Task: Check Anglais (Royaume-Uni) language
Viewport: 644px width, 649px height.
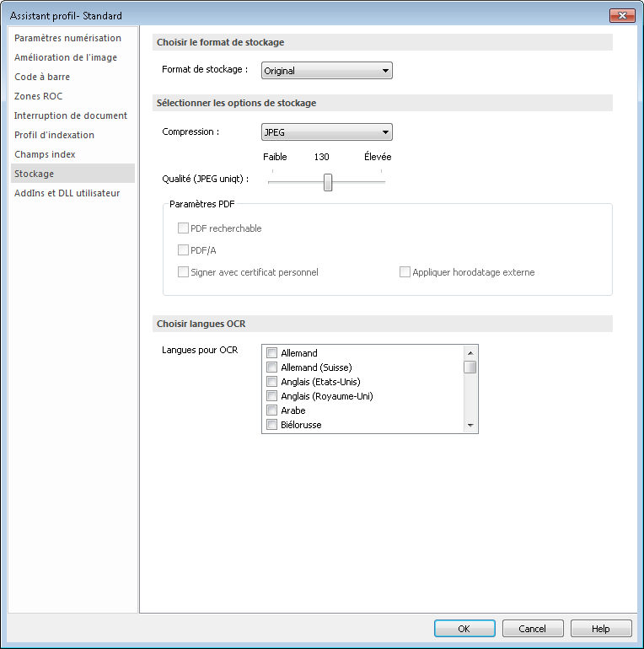Action: pos(271,396)
